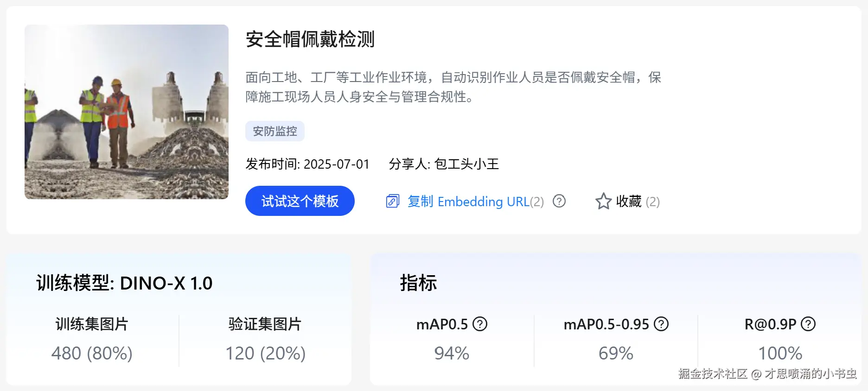868x391 pixels.
Task: Click the 训练模型 DINO-X 1.0 heading
Action: 124,283
